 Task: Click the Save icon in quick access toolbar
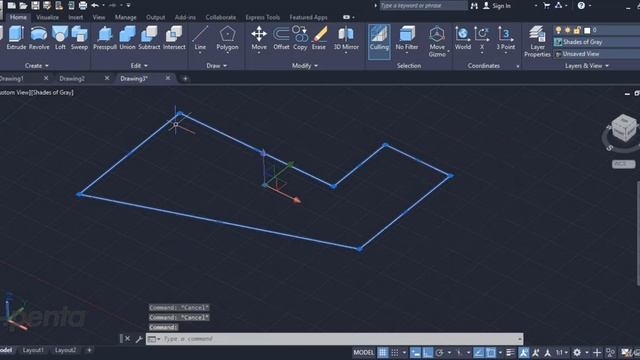pos(36,5)
